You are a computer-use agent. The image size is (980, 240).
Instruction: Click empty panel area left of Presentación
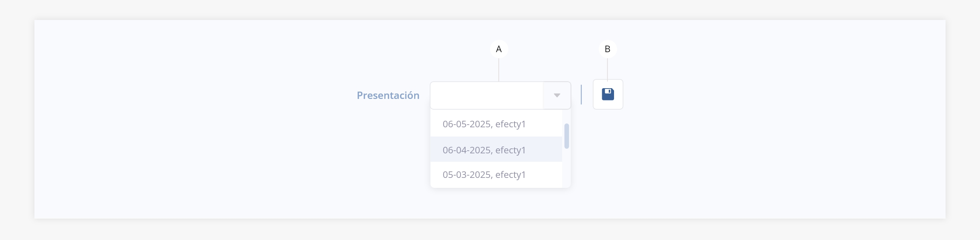pyautogui.click(x=191, y=115)
